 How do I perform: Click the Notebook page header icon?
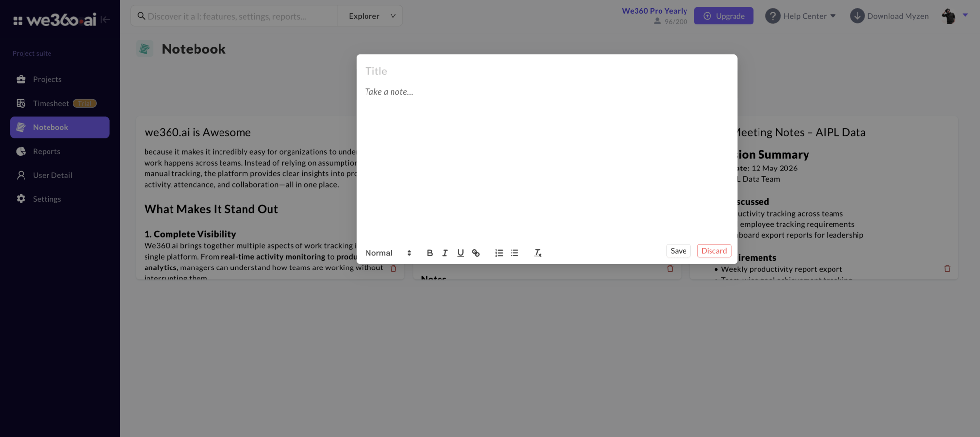(145, 49)
